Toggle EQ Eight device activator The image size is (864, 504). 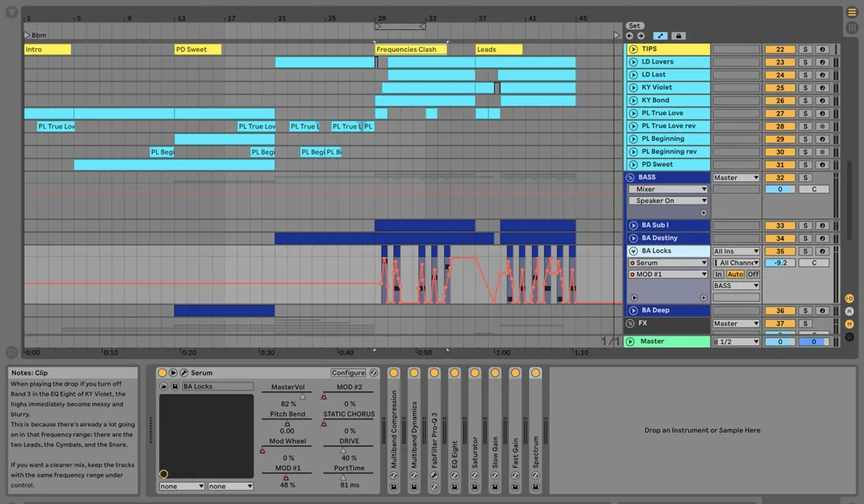point(454,373)
